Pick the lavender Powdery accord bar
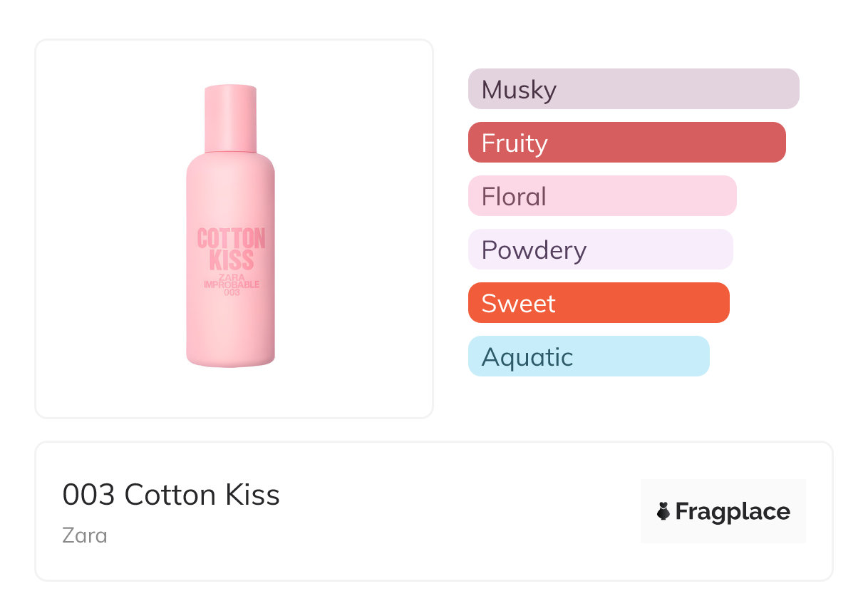This screenshot has height=616, width=868. [600, 250]
